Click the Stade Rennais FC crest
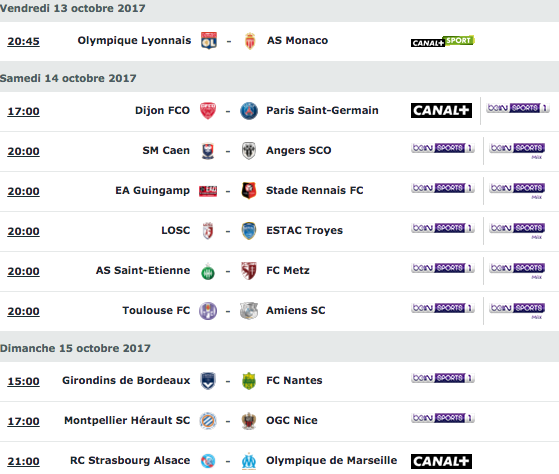The height and width of the screenshot is (474, 559). click(249, 191)
